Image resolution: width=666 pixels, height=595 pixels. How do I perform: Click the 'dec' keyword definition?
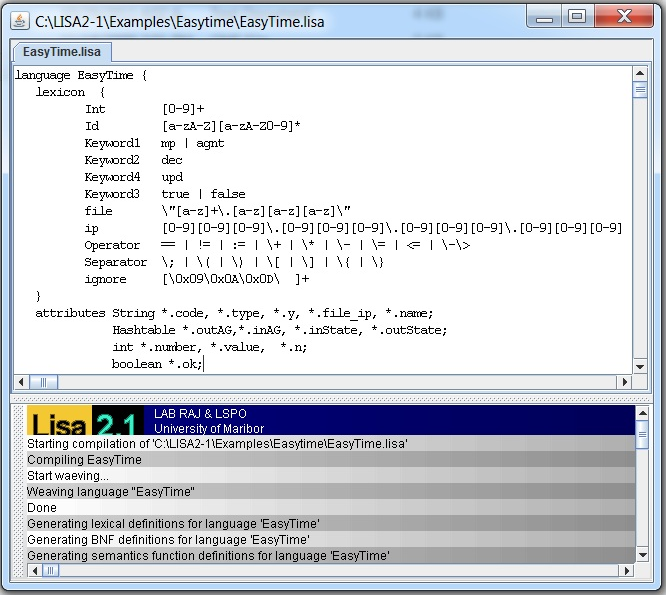pos(172,160)
